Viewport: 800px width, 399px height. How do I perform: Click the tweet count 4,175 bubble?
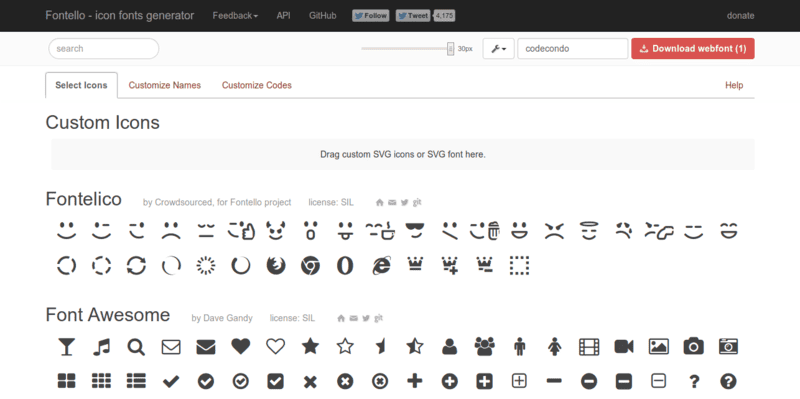pos(444,16)
